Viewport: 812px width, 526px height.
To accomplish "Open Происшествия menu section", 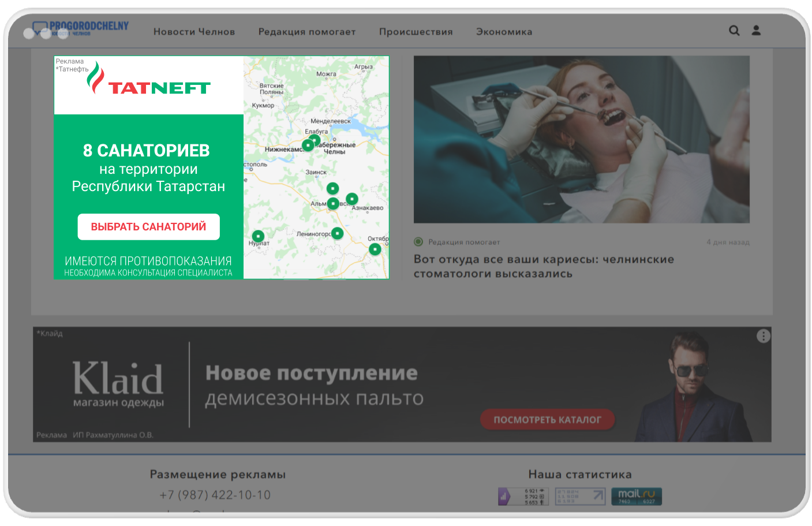I will pyautogui.click(x=416, y=32).
